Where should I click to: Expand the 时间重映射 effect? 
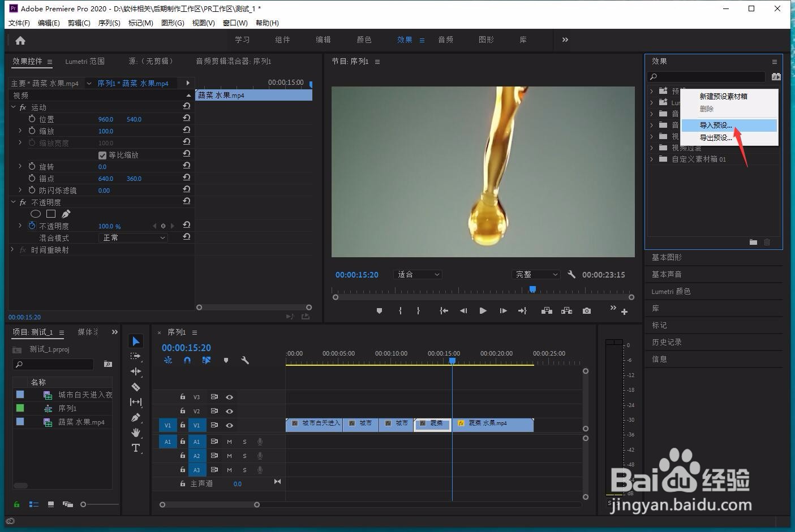(x=12, y=249)
